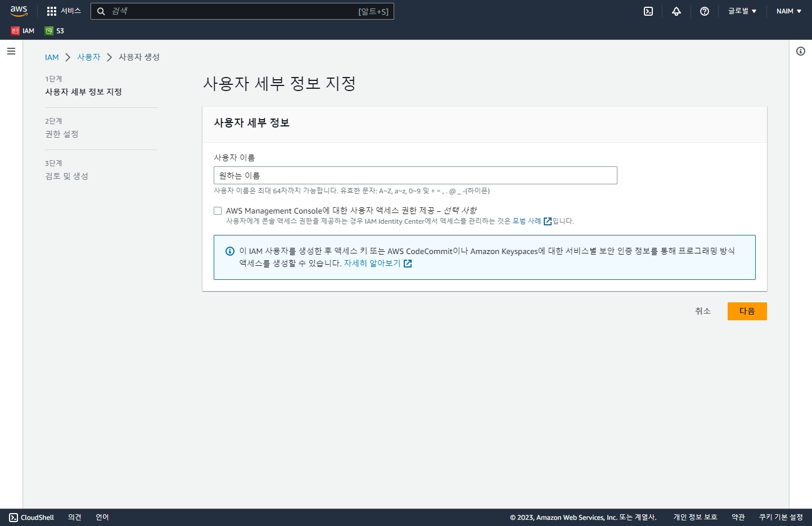Open 약관 footer link

click(x=738, y=518)
